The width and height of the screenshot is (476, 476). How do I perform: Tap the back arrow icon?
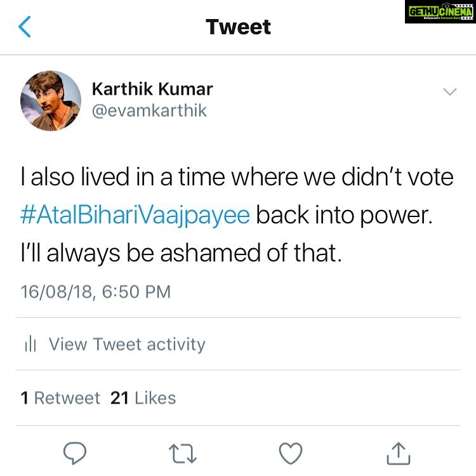pos(25,27)
